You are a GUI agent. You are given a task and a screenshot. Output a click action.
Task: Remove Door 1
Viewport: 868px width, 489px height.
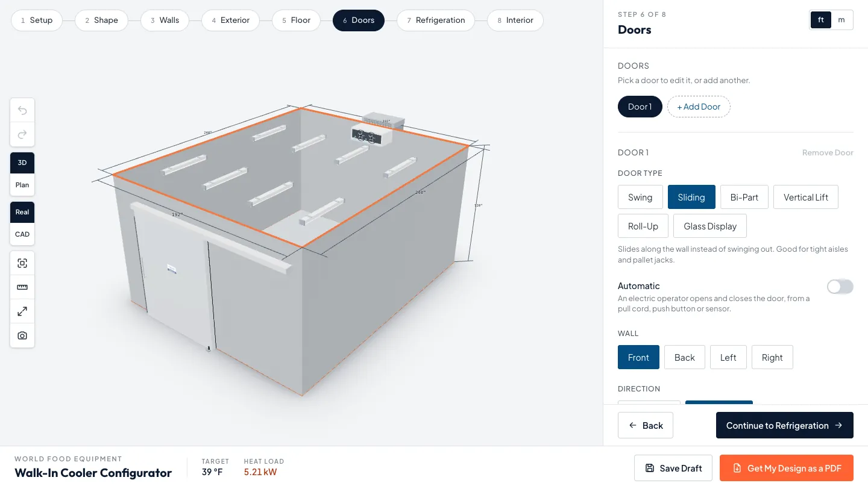pos(828,152)
